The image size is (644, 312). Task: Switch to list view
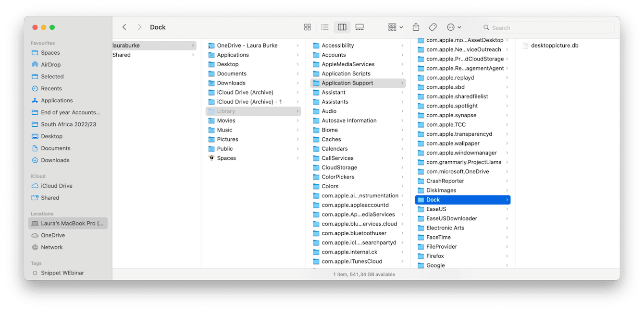tap(325, 27)
